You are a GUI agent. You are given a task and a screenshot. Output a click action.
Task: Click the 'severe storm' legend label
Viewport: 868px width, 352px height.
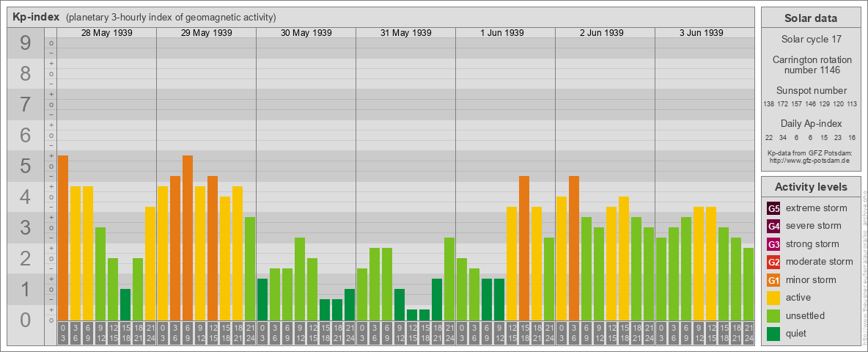tap(814, 227)
